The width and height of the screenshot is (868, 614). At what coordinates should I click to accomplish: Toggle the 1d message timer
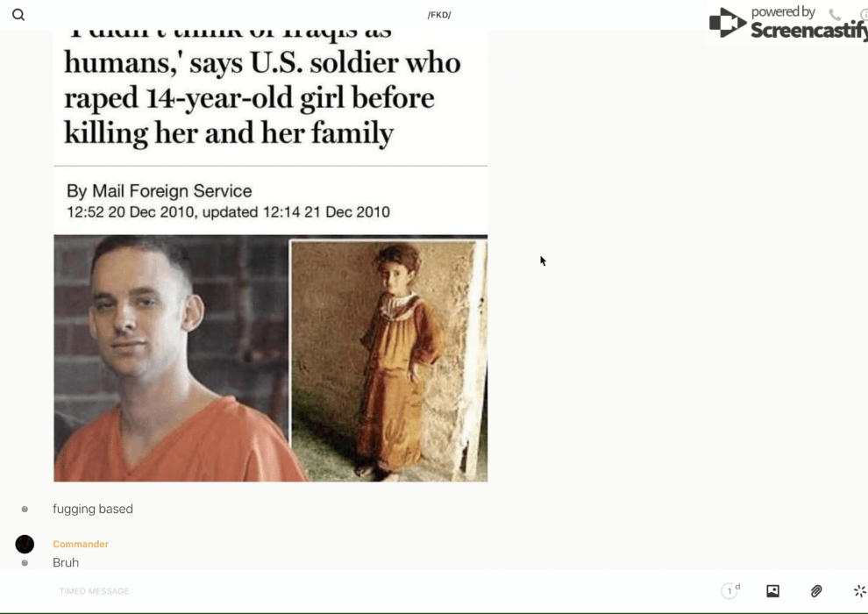pos(730,590)
